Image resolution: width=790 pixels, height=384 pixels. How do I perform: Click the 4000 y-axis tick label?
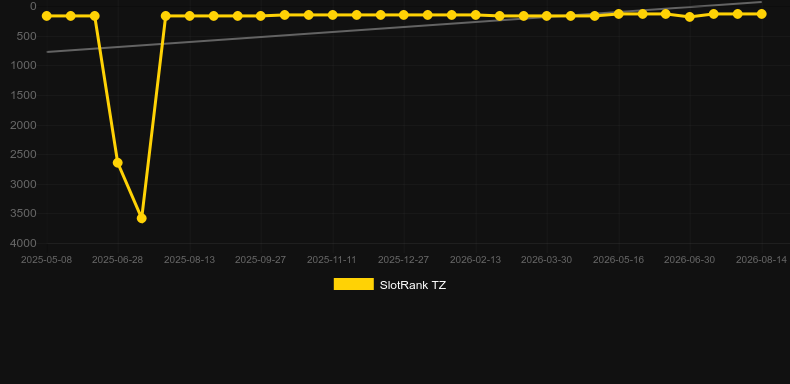tap(23, 243)
